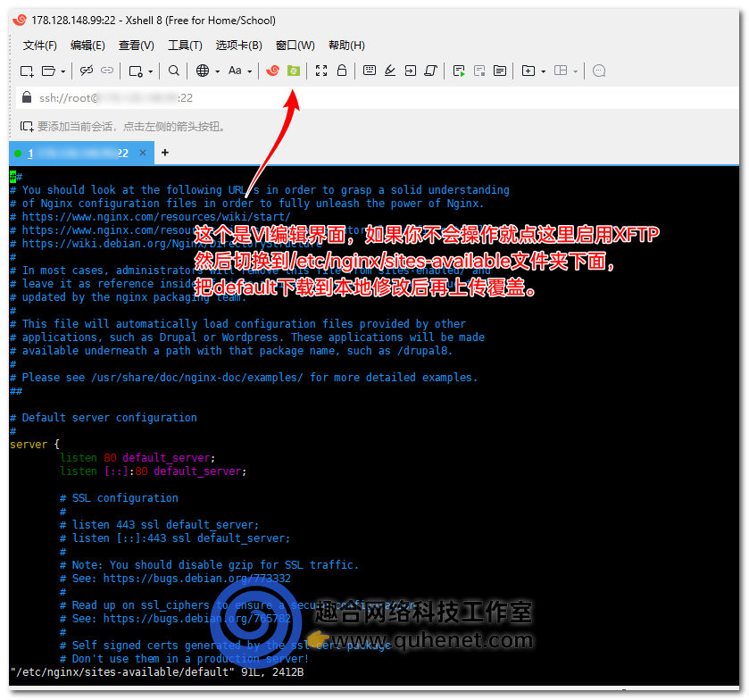The image size is (749, 700).
Task: Open the 工具(T) menu
Action: (x=185, y=46)
